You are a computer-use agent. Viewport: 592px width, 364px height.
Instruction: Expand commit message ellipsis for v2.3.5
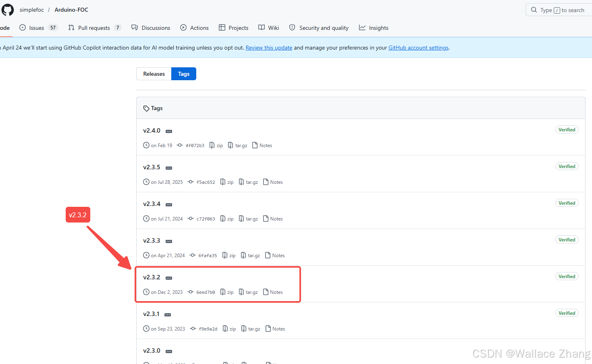click(x=169, y=168)
